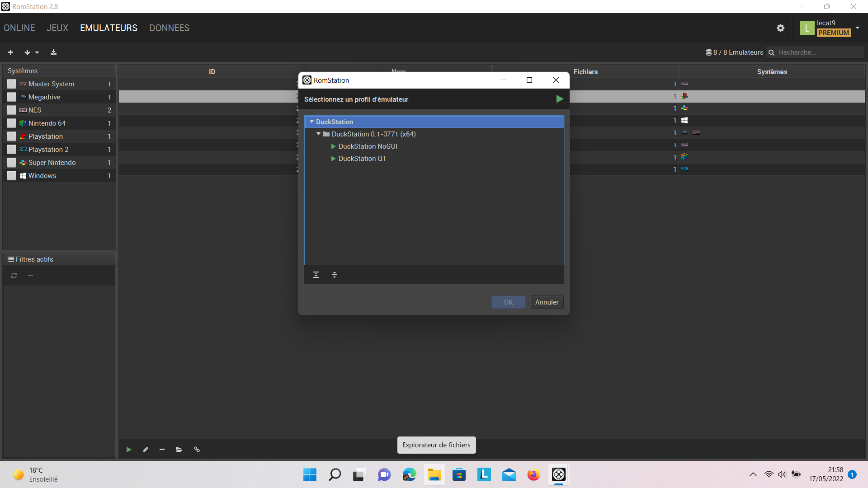This screenshot has width=868, height=488.
Task: Open taskbar search
Action: (335, 474)
